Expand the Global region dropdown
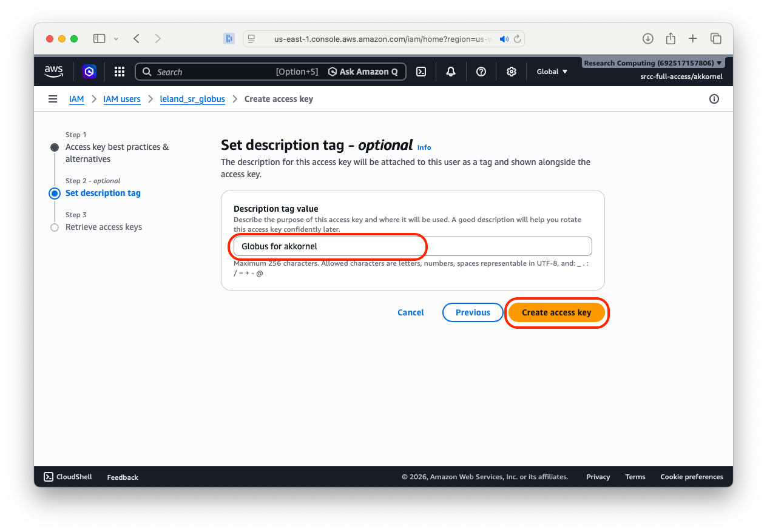 point(552,72)
